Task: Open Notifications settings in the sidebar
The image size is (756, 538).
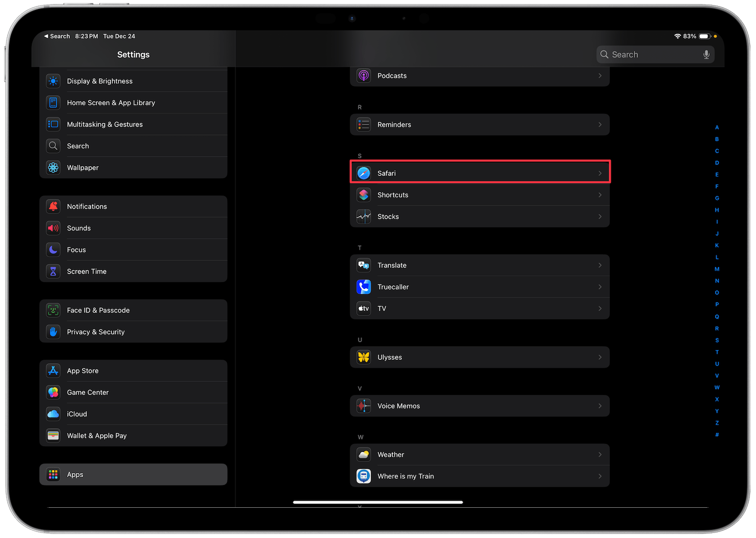Action: (x=133, y=207)
